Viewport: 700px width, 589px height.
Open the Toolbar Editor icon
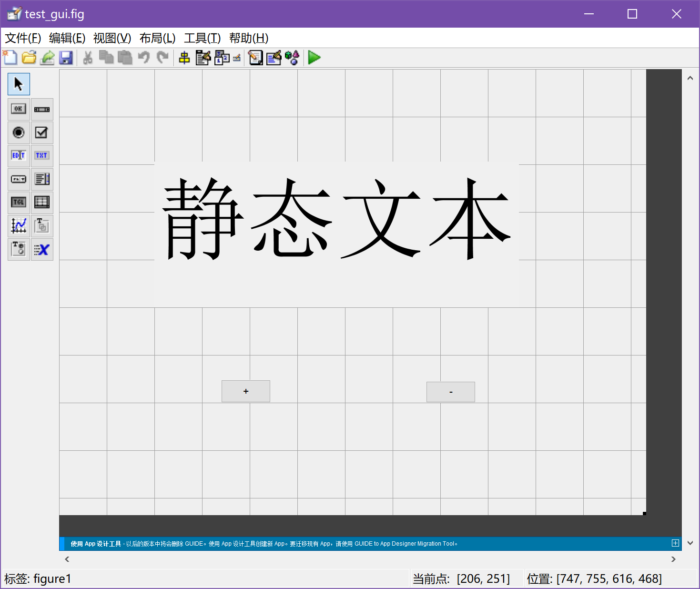[x=237, y=58]
